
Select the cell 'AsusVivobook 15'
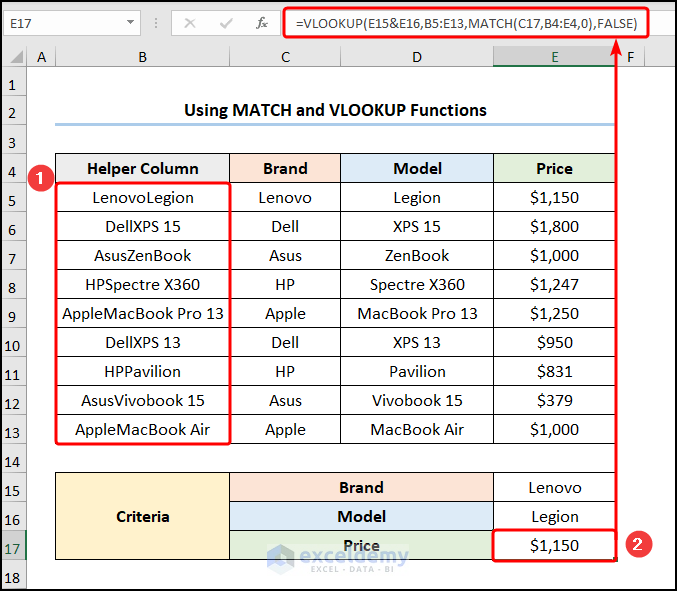click(x=142, y=400)
